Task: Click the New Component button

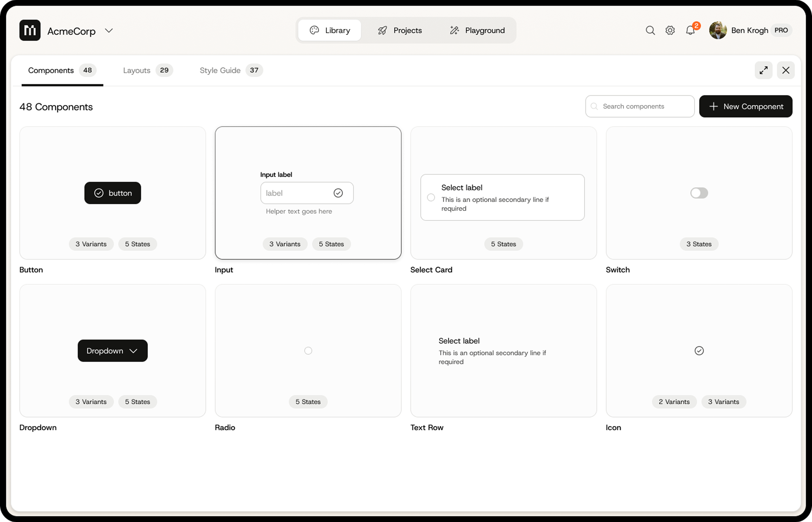Action: pos(746,106)
